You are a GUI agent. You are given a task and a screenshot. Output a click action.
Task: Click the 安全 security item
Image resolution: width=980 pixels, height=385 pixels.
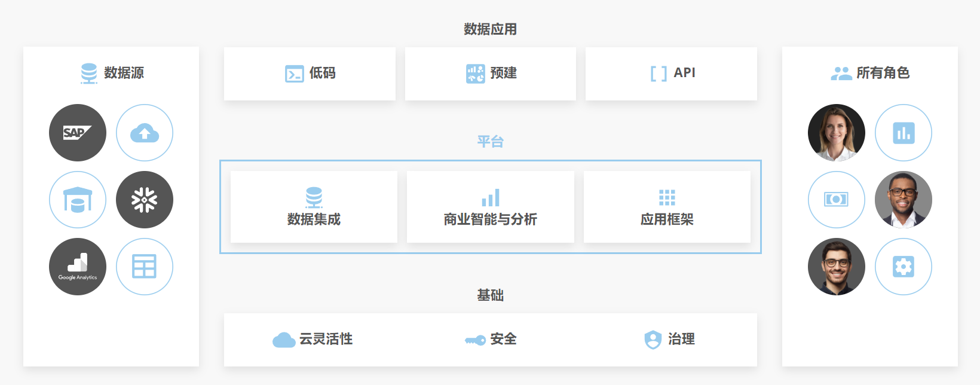(x=491, y=340)
